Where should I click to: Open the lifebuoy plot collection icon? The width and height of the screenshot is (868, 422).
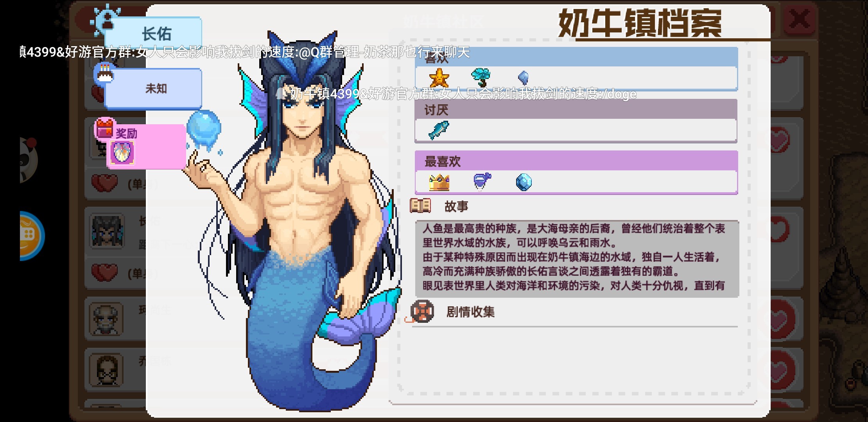click(421, 312)
